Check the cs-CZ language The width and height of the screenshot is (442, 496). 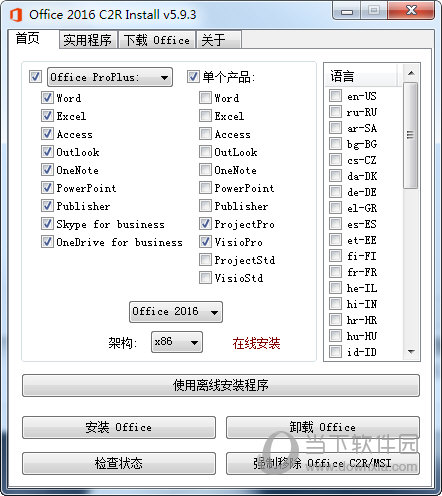[335, 159]
